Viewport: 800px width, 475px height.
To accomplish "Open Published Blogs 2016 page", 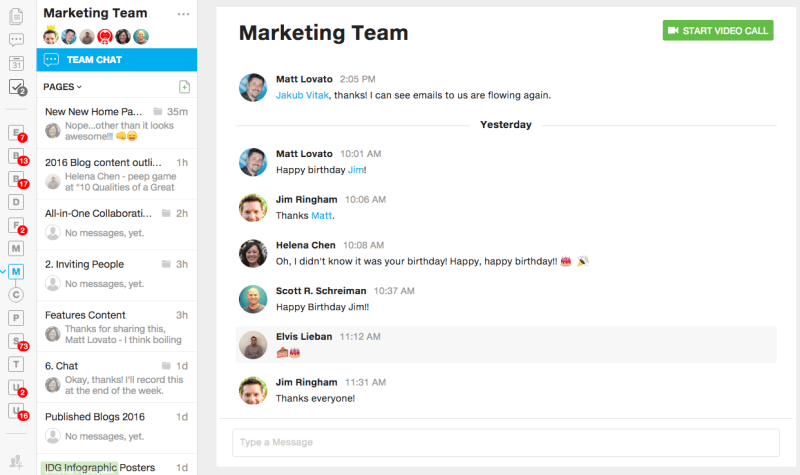I will (97, 416).
